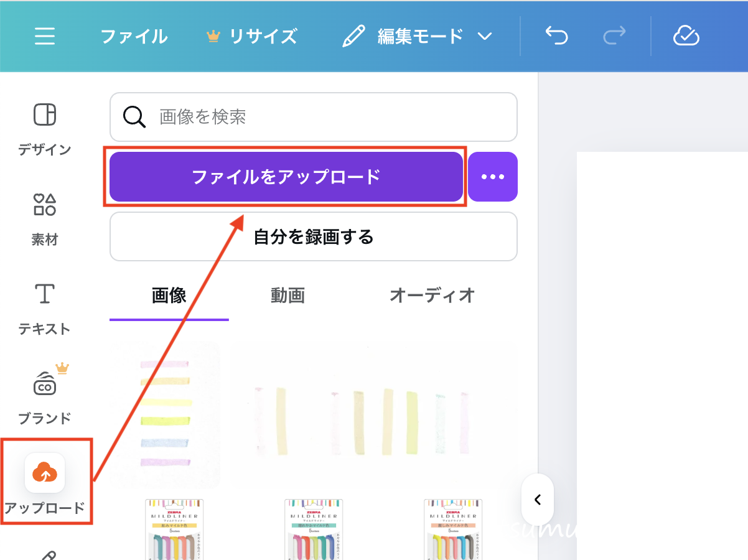Open the デザイン sidebar panel
The image size is (748, 560).
click(44, 129)
